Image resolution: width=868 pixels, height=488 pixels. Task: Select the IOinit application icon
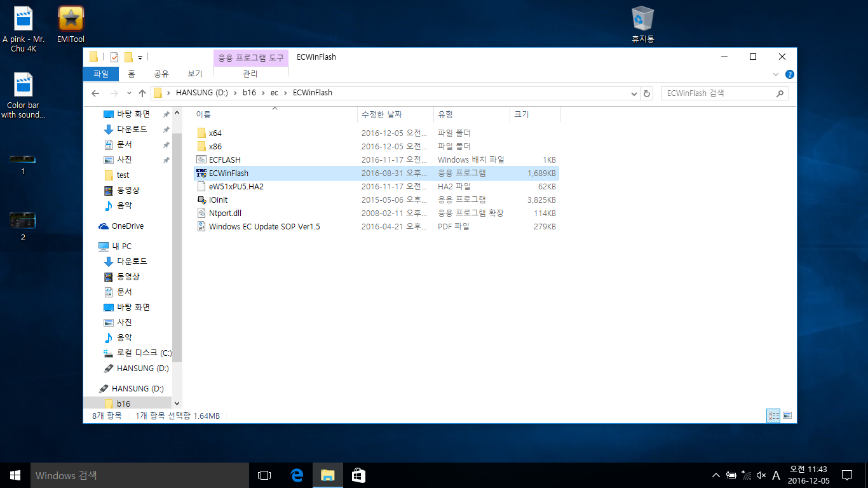coord(201,200)
